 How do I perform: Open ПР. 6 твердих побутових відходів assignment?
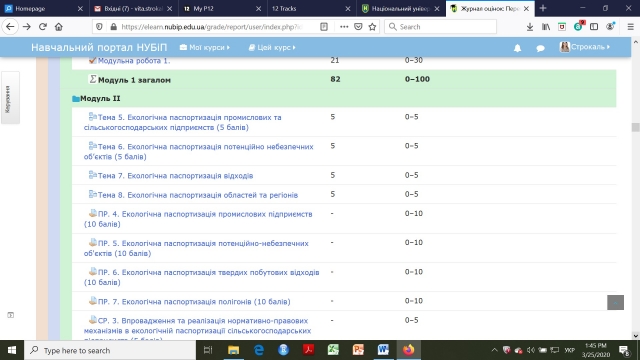pos(202,277)
